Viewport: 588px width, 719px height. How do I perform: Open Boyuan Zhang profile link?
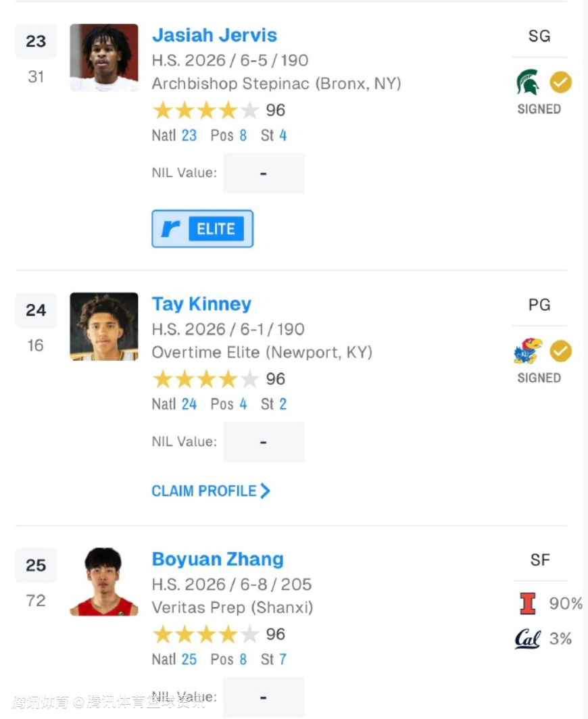[x=218, y=560]
